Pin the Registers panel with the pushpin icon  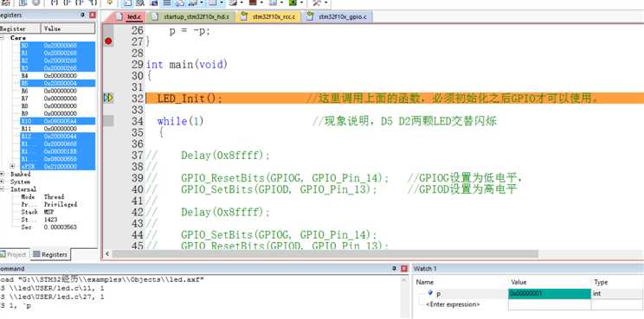[82, 15]
